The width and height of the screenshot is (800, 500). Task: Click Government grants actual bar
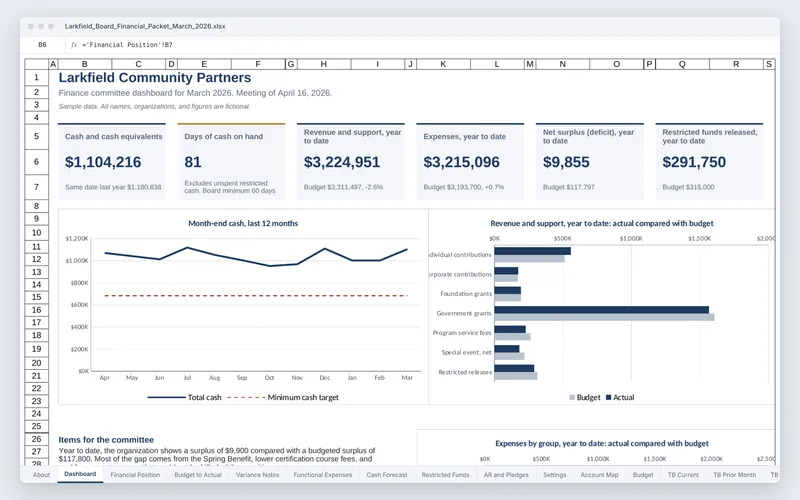pyautogui.click(x=602, y=310)
